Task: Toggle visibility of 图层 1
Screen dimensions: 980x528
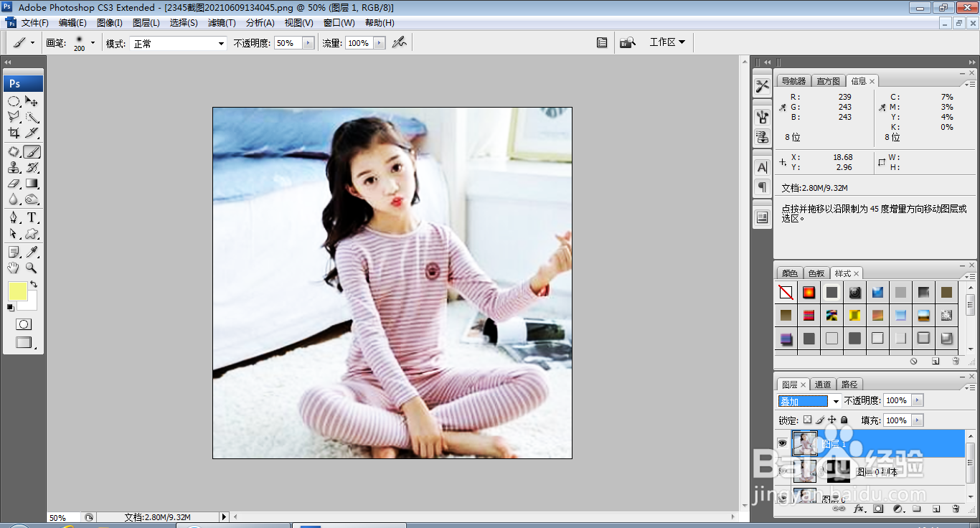Action: tap(782, 443)
